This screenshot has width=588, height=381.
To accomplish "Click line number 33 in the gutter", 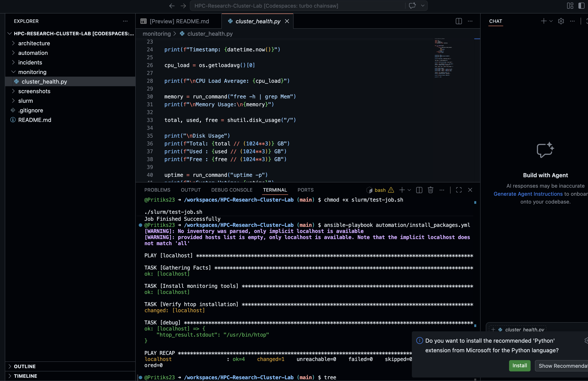I will [x=150, y=120].
